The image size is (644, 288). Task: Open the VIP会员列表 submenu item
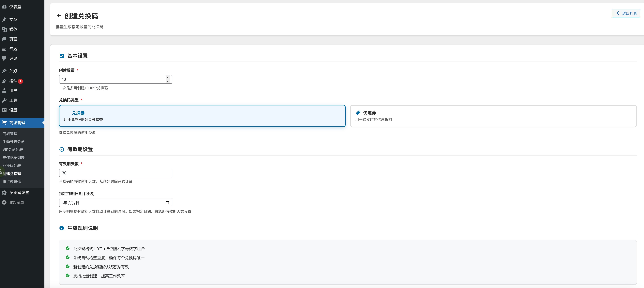point(13,150)
